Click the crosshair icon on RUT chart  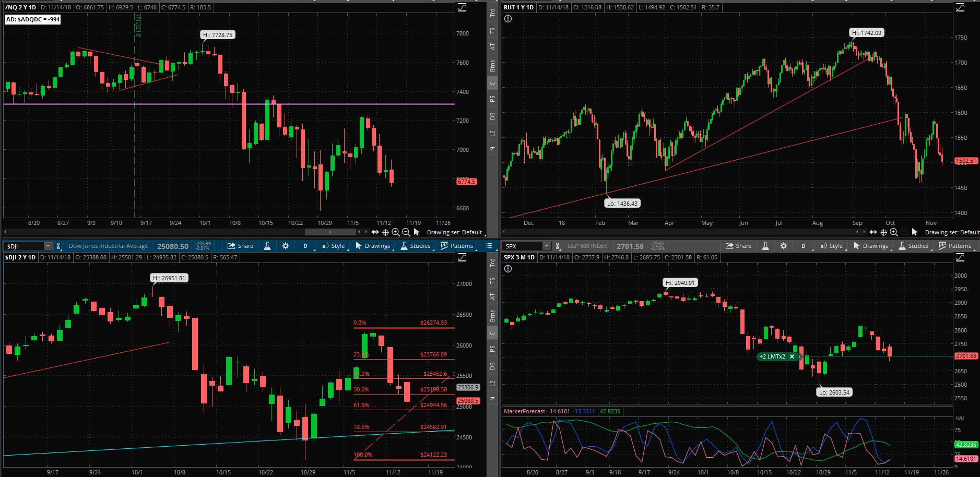[883, 232]
